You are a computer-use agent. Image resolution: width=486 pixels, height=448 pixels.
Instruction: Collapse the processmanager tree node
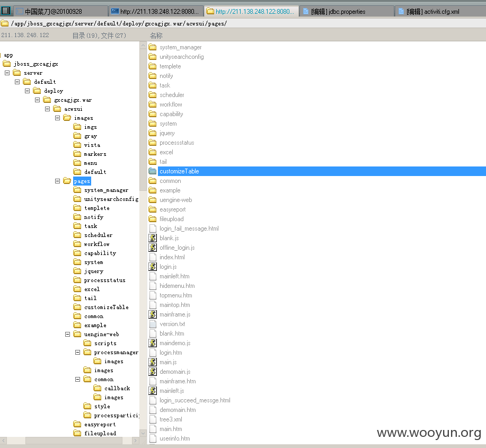pyautogui.click(x=77, y=352)
